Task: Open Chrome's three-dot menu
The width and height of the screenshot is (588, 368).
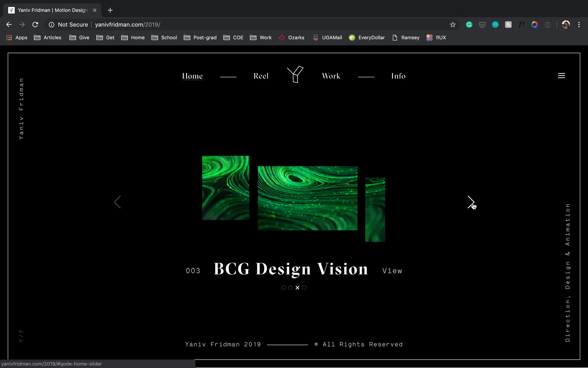Action: pos(579,25)
